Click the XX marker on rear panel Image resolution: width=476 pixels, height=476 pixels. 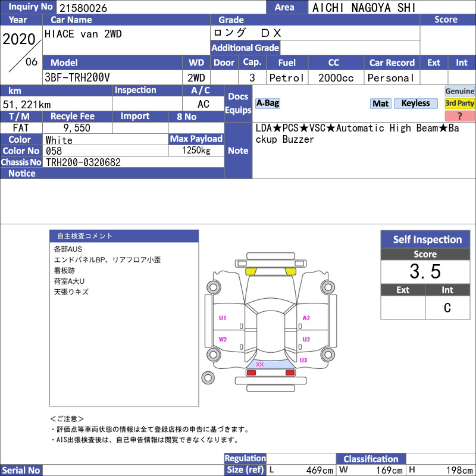click(x=260, y=364)
